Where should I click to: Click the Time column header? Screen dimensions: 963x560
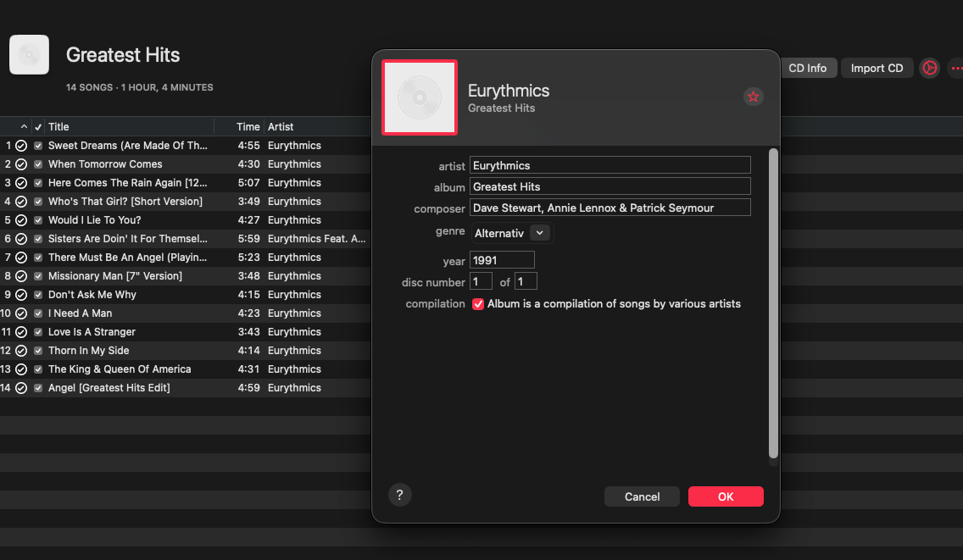coord(248,126)
